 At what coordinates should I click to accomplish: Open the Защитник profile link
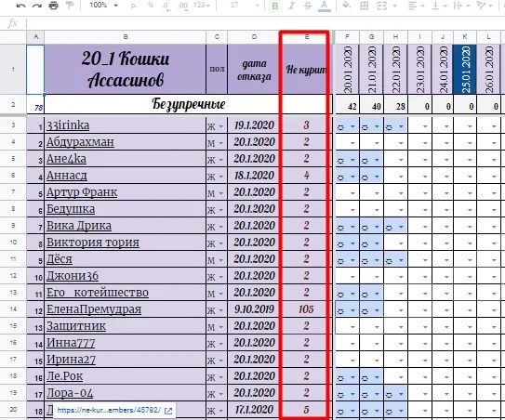point(76,326)
